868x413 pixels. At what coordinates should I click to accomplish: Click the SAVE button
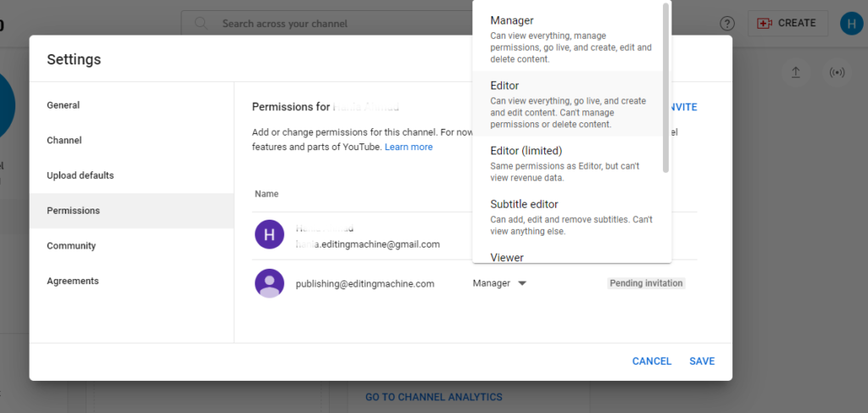tap(702, 361)
